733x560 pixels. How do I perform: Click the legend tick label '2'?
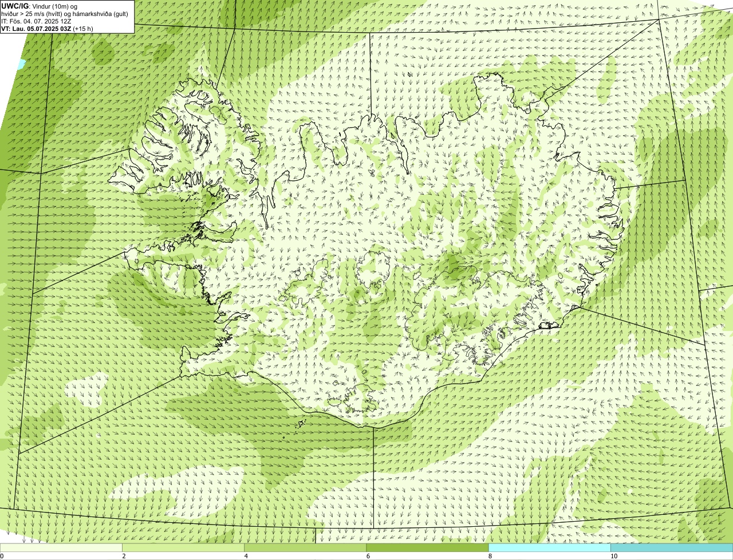click(124, 556)
